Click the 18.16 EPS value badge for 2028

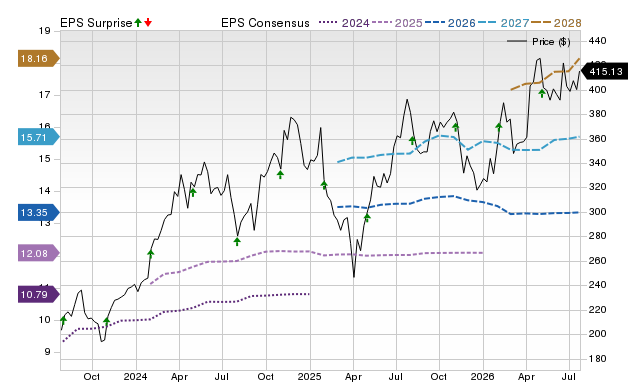pyautogui.click(x=38, y=58)
